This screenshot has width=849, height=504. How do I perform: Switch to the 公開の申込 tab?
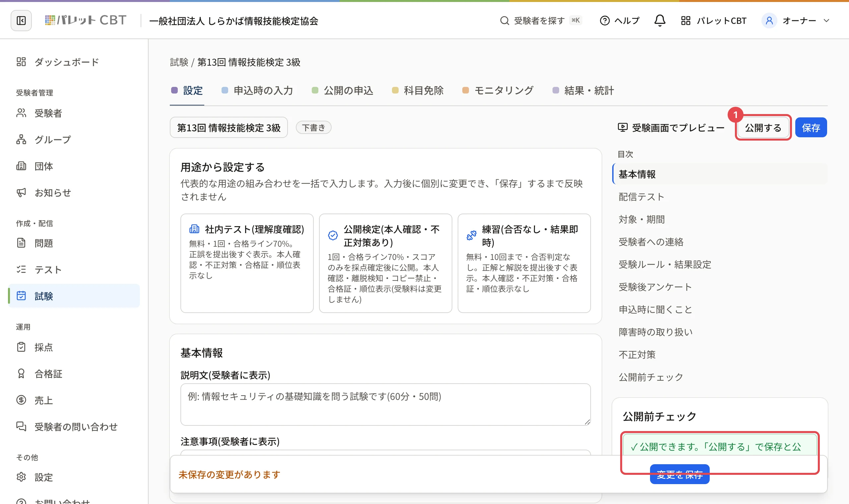342,91
